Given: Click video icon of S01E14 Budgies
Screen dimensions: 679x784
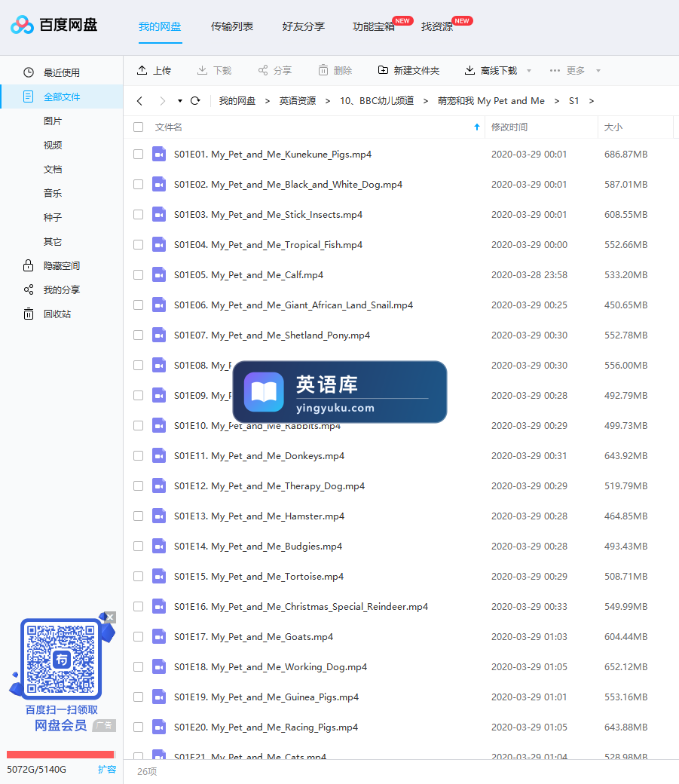Looking at the screenshot, I should pos(159,546).
